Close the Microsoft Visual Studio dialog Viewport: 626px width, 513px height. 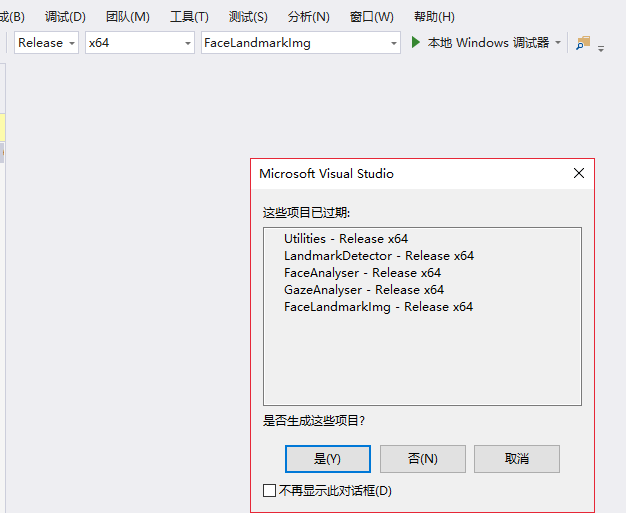(x=578, y=173)
